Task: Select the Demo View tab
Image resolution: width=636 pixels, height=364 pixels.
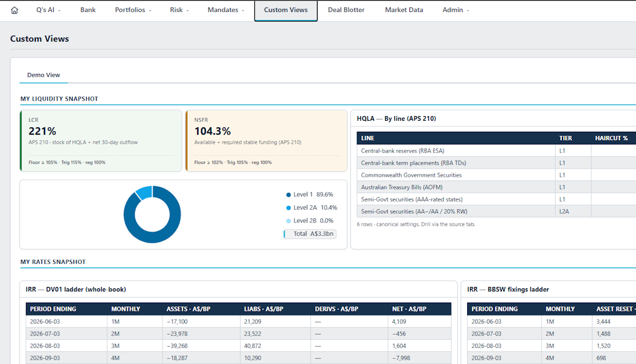Action: pyautogui.click(x=43, y=75)
